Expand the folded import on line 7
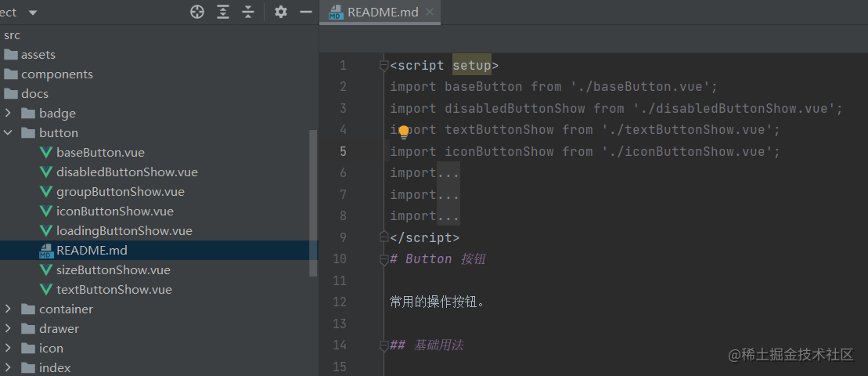868x376 pixels. (448, 195)
